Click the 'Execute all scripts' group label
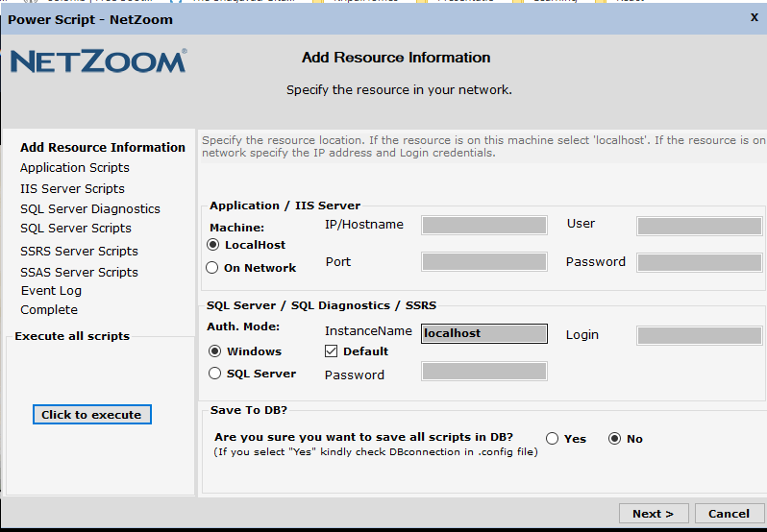Screen dimensions: 767x532 coord(72,336)
